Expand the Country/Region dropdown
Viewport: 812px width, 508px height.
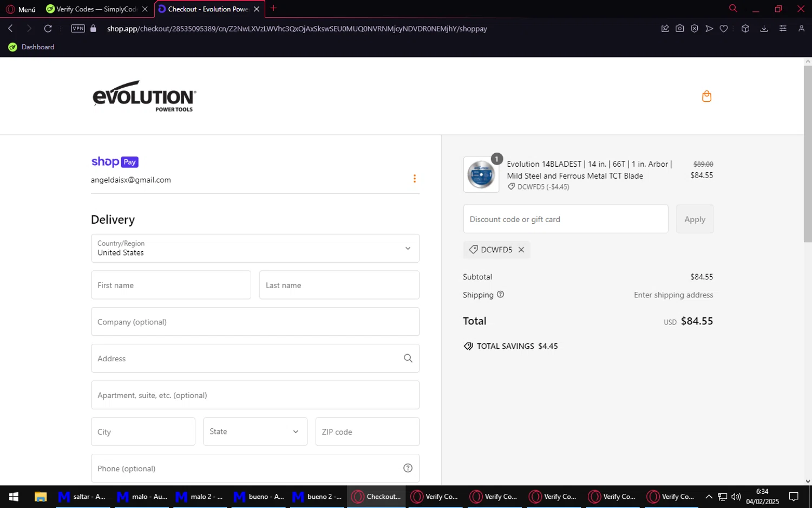click(x=255, y=248)
